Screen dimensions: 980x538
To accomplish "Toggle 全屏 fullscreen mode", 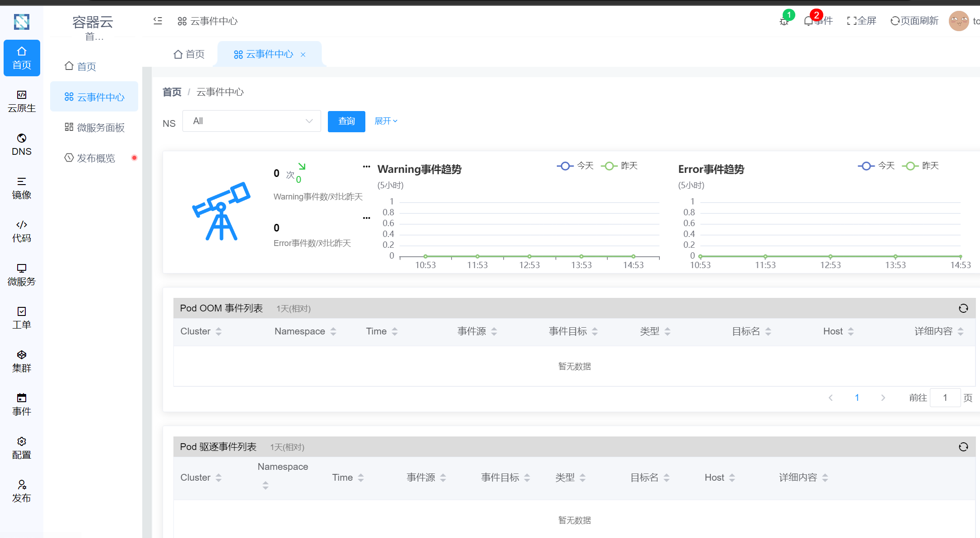I will [x=861, y=21].
